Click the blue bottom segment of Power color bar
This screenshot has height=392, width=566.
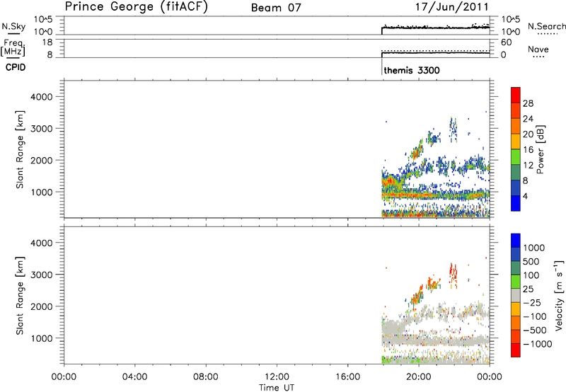pos(516,203)
